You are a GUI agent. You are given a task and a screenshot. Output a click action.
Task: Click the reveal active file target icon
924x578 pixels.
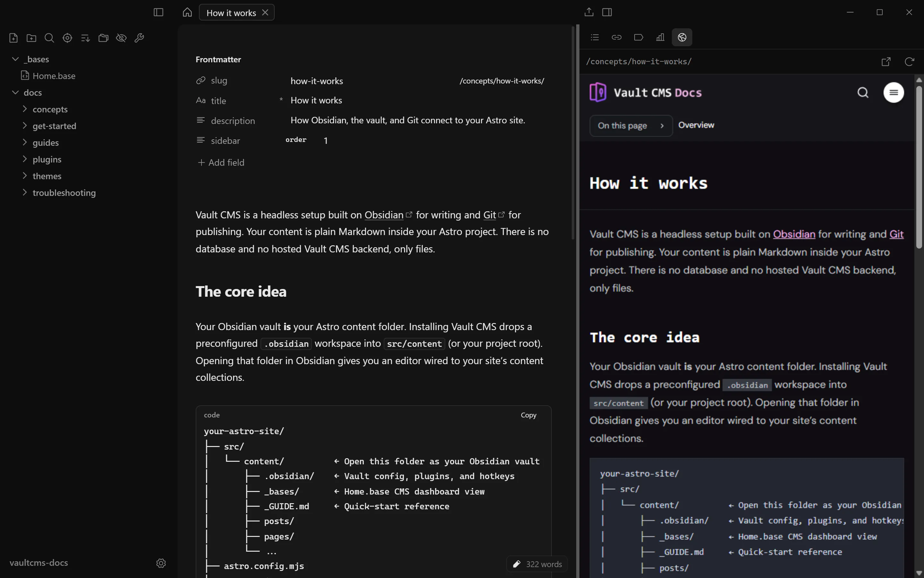pos(67,38)
